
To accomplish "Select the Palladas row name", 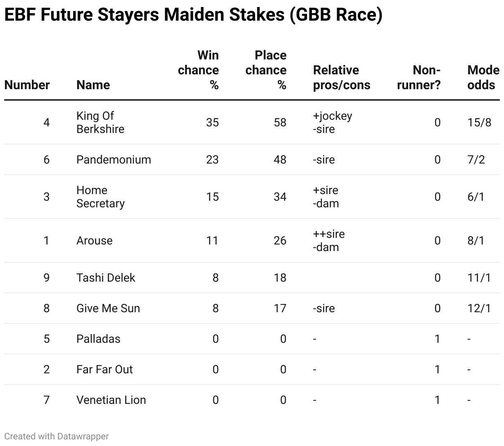I will [x=98, y=339].
